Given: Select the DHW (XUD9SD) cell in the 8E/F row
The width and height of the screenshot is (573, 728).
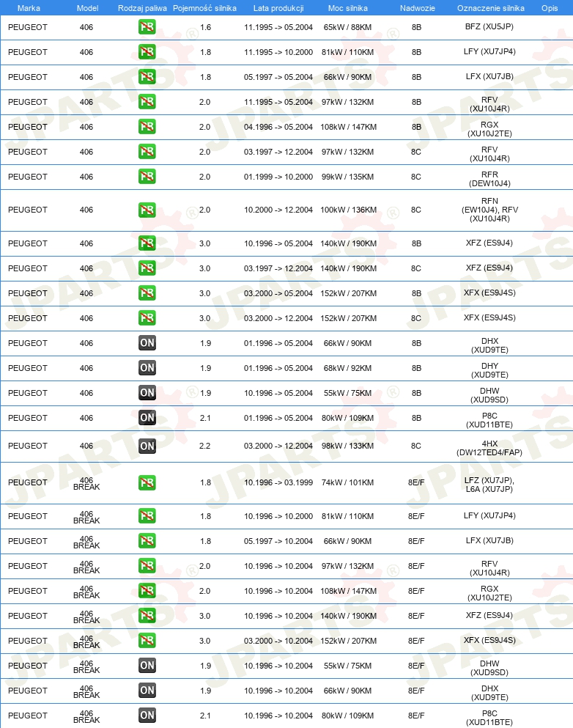Looking at the screenshot, I should [x=489, y=668].
